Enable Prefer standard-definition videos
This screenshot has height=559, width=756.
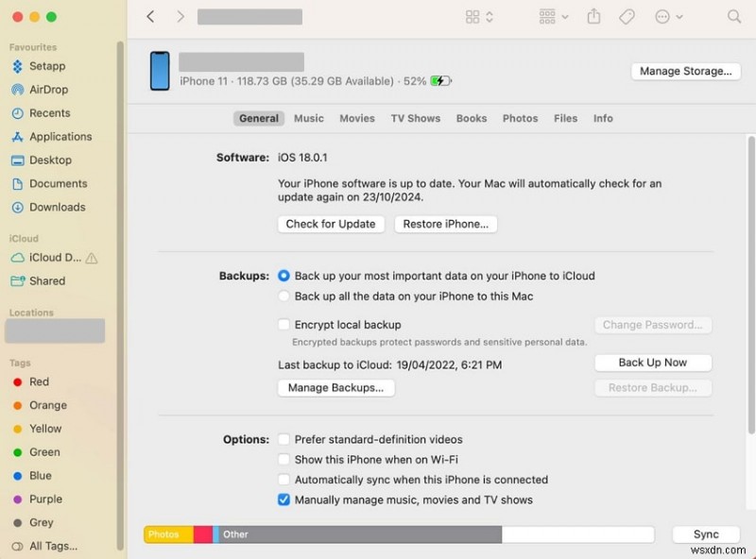click(284, 439)
